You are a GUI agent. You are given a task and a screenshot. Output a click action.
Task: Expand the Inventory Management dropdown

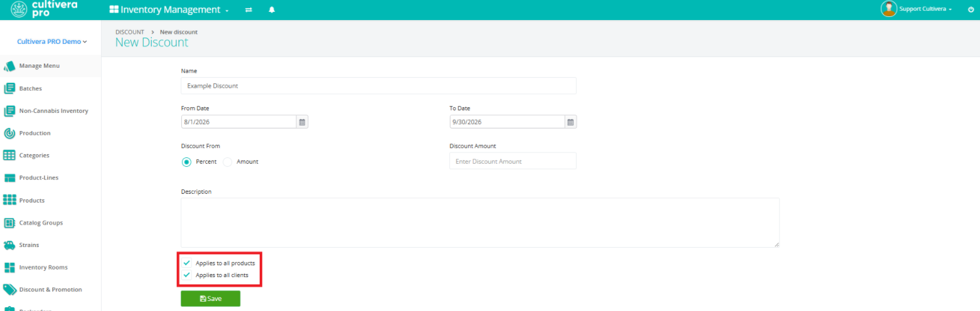[x=169, y=10]
